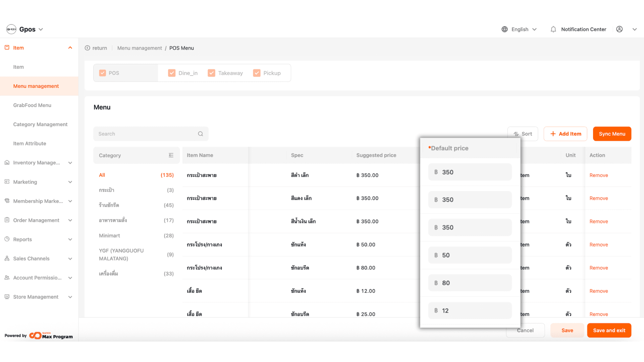Click the return back arrow icon
The width and height of the screenshot is (644, 362).
88,48
